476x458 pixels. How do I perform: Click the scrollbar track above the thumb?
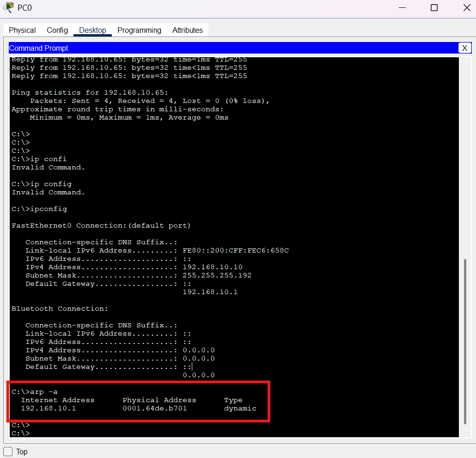[x=465, y=158]
